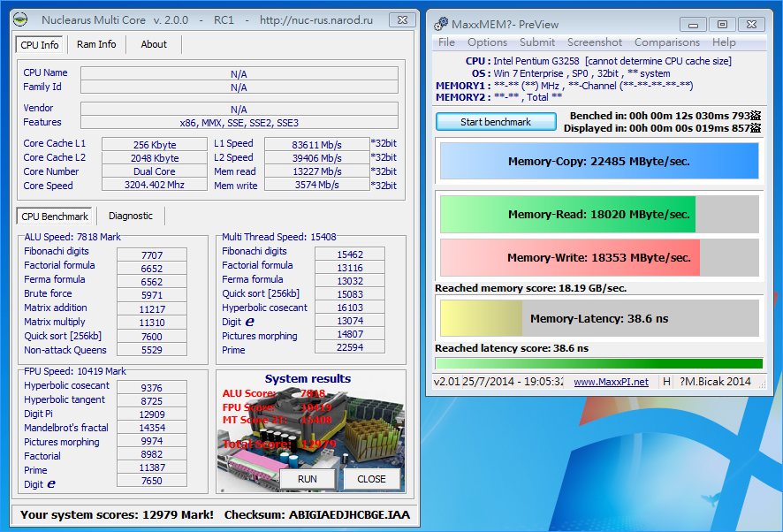
Task: Click Hyperbolic cosecant multi thread value 16103
Action: coord(350,308)
